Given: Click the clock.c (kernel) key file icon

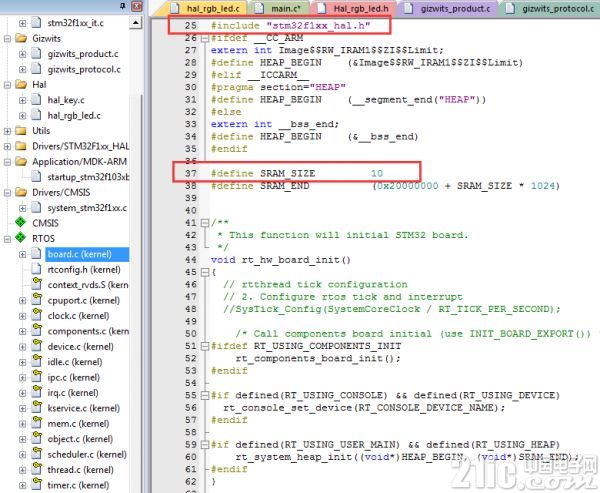Looking at the screenshot, I should pos(37,315).
